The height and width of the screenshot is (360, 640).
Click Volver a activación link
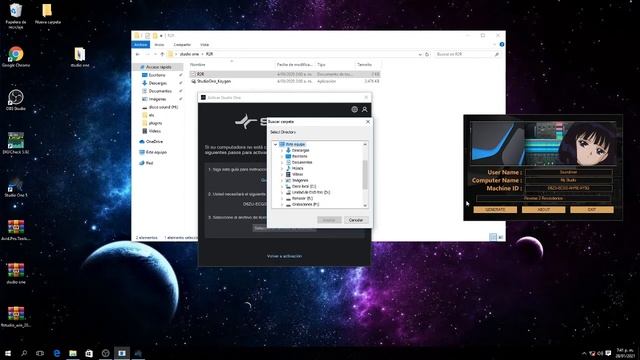pos(284,256)
